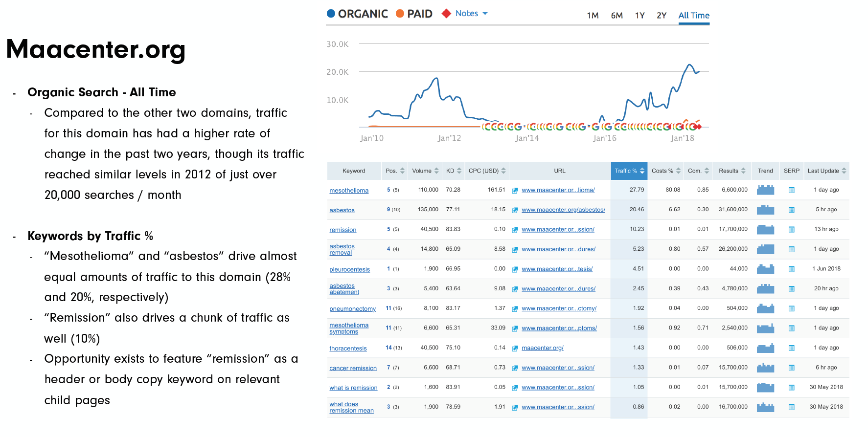
Task: View SERP snapshot icon for asbestos abatement
Action: (x=791, y=289)
